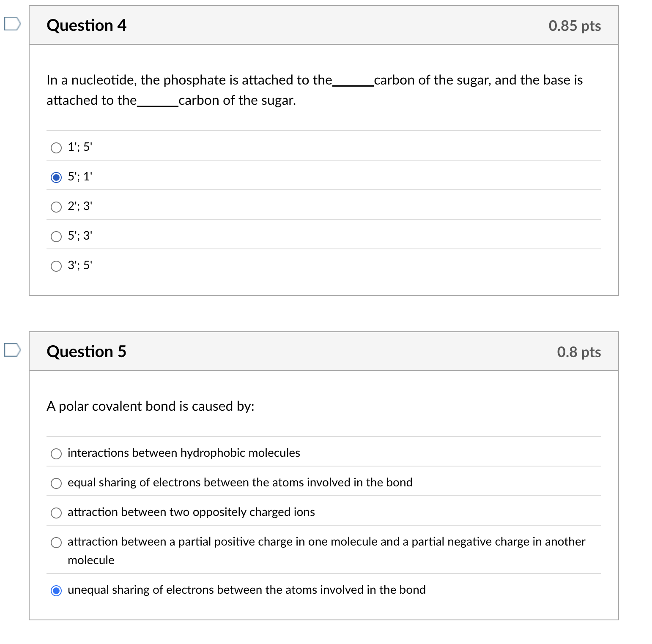Viewport: 652px width, 644px height.
Task: Click the Question 4 title
Action: pos(86,25)
